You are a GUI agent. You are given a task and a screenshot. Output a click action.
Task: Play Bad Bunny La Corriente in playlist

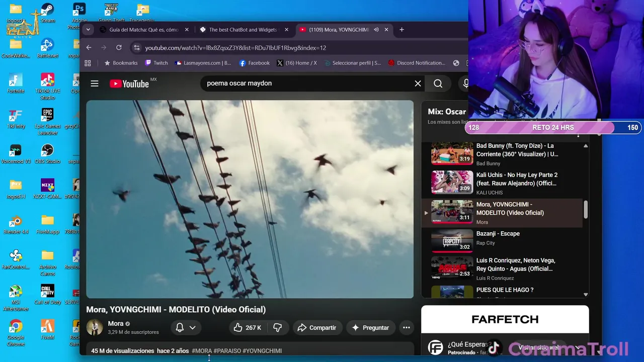coord(503,154)
